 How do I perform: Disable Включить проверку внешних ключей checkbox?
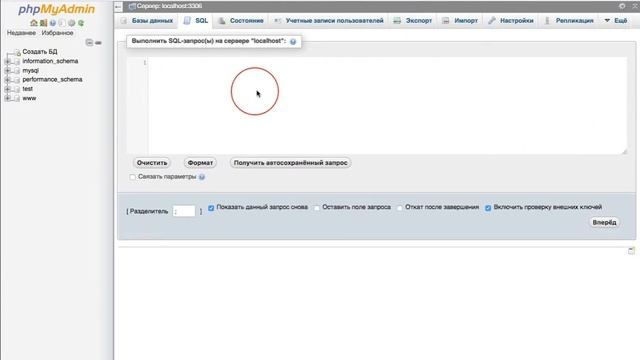pos(488,208)
